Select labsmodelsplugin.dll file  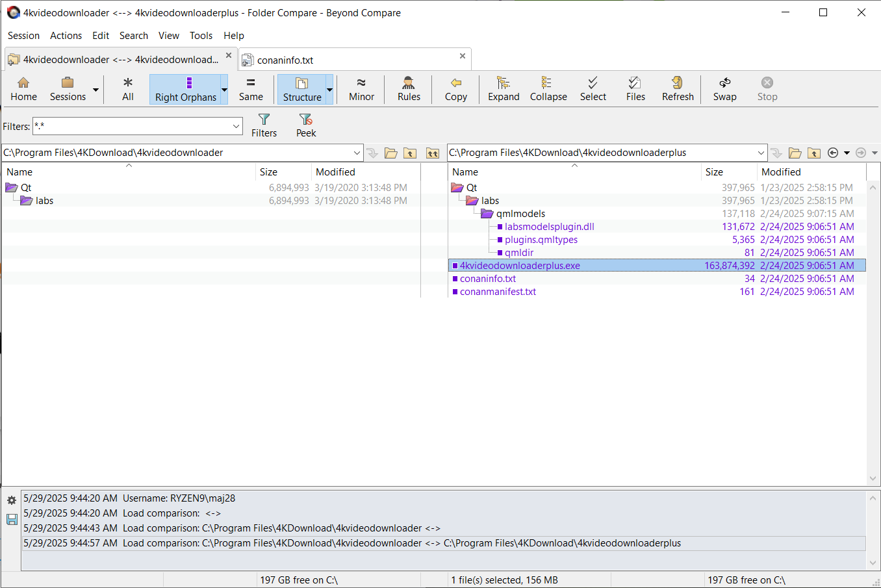click(x=550, y=227)
